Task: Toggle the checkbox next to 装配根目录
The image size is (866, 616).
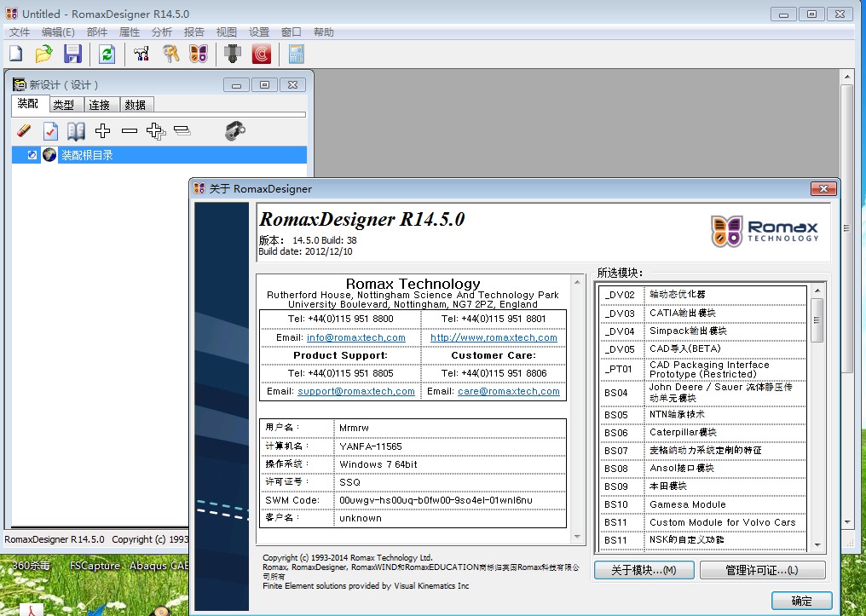Action: [32, 155]
